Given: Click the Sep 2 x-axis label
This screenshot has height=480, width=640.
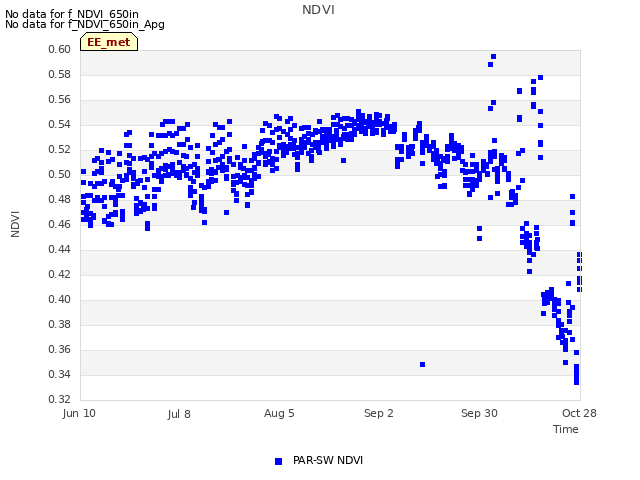Looking at the screenshot, I should pyautogui.click(x=379, y=413).
